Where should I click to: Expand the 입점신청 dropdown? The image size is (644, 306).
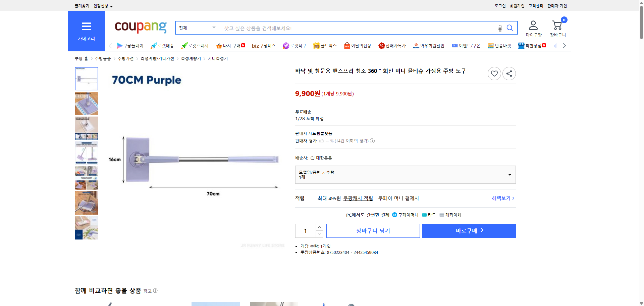(x=102, y=6)
